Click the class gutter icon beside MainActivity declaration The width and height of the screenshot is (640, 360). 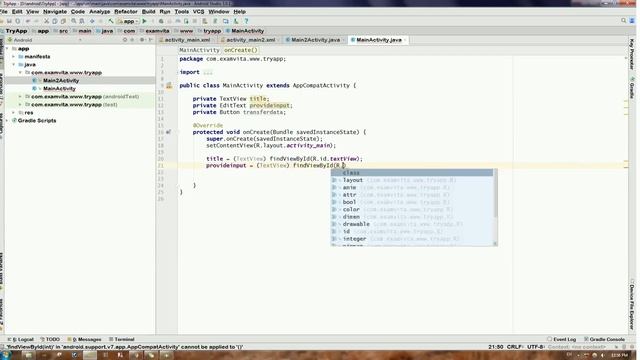(x=169, y=86)
